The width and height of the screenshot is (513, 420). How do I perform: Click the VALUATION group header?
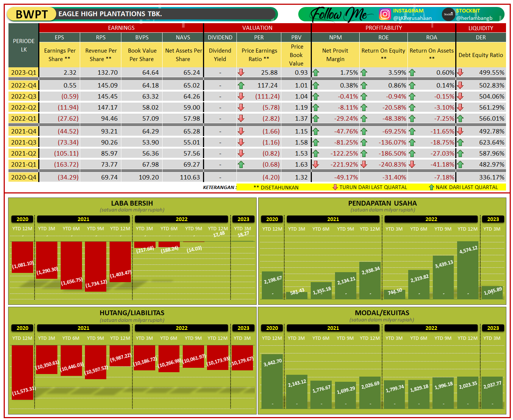257,28
